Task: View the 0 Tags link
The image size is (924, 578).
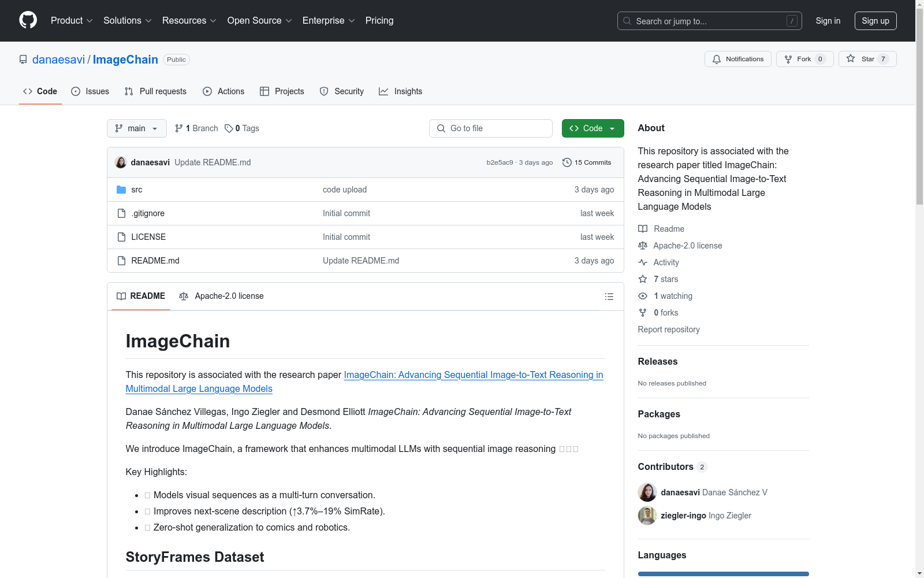Action: tap(242, 128)
